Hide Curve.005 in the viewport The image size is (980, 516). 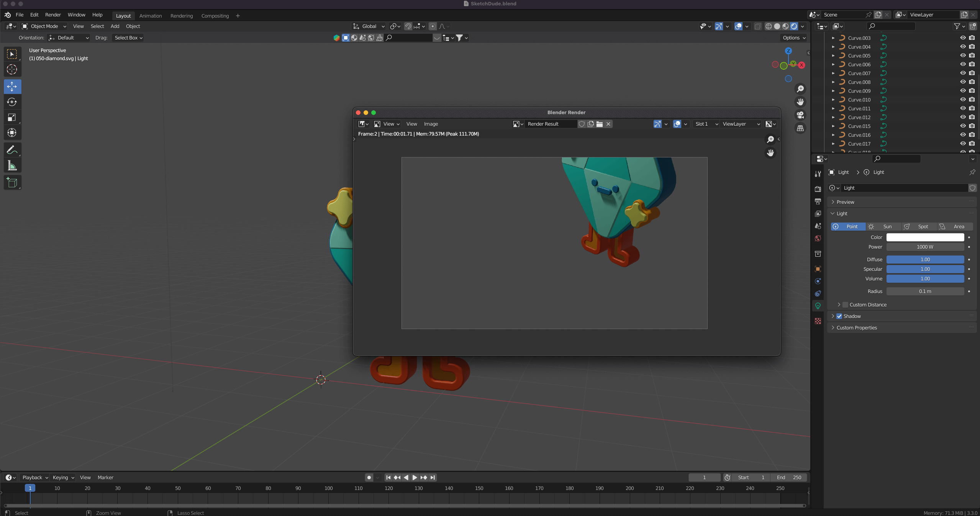(963, 56)
